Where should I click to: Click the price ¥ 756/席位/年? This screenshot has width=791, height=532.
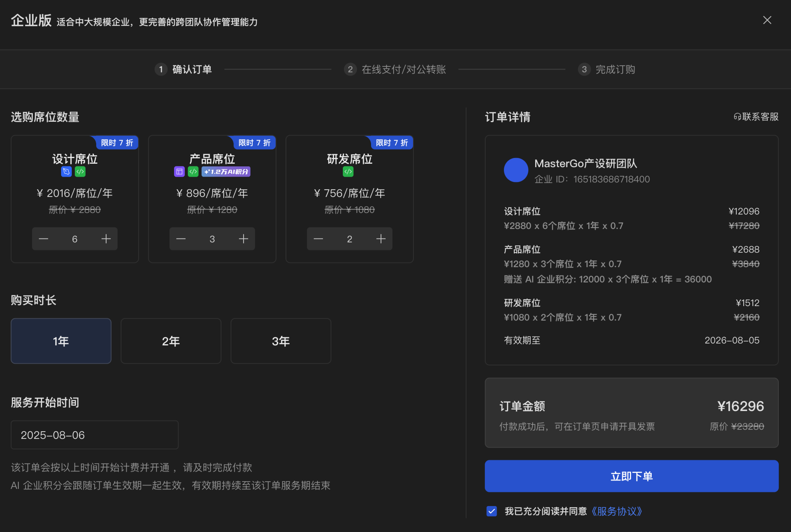point(350,193)
